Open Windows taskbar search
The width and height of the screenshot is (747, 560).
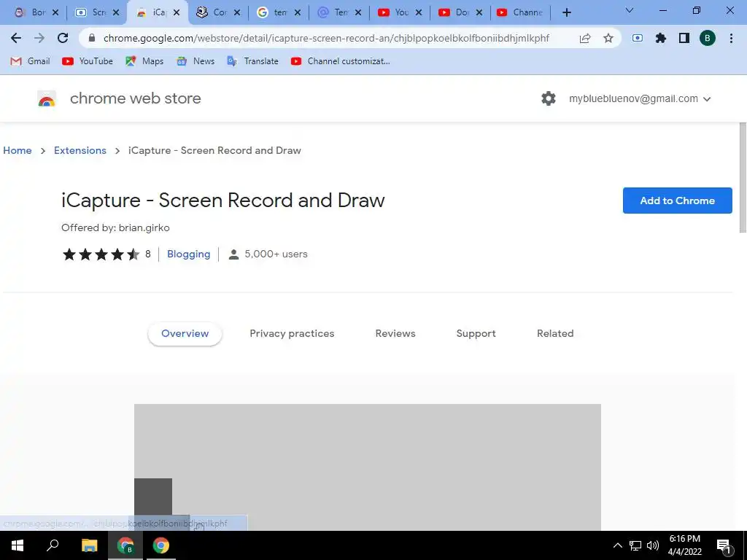coord(53,545)
